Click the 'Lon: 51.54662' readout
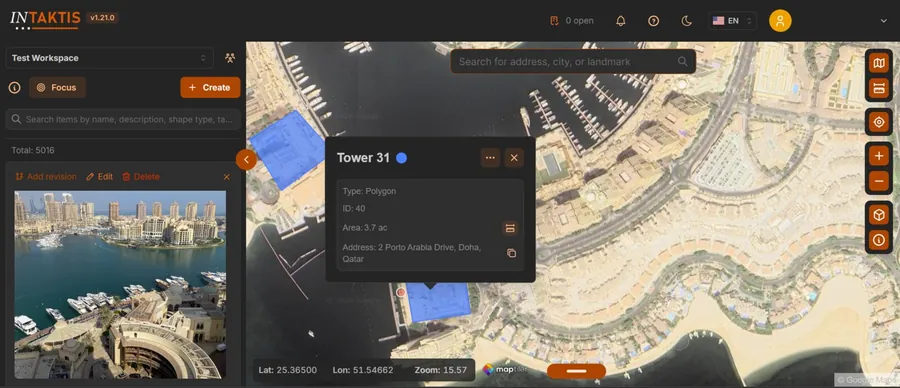 363,370
